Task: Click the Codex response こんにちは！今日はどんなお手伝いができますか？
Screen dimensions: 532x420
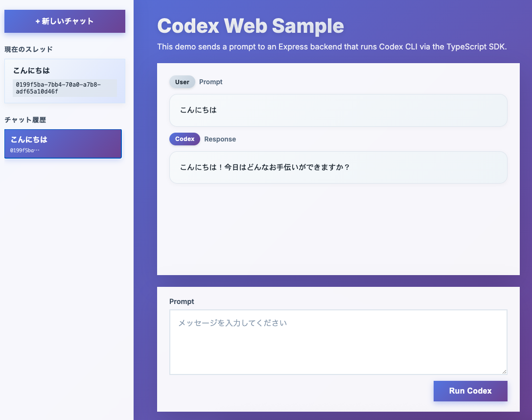Action: pyautogui.click(x=338, y=167)
